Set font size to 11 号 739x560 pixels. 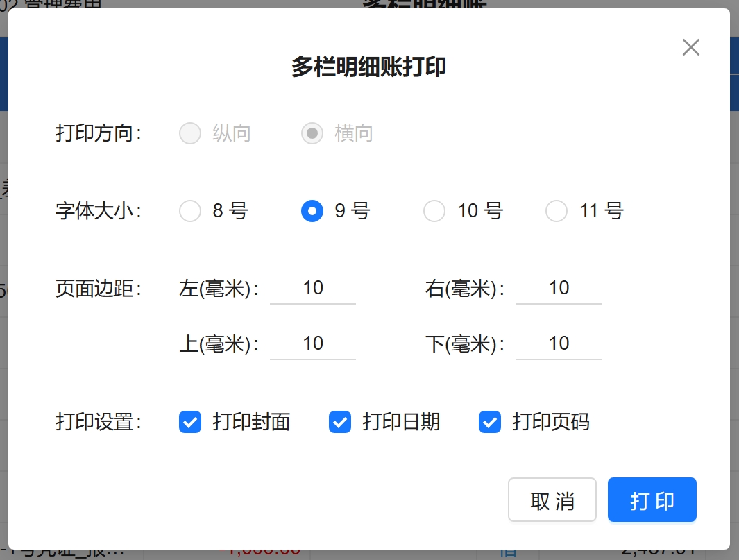tap(557, 211)
